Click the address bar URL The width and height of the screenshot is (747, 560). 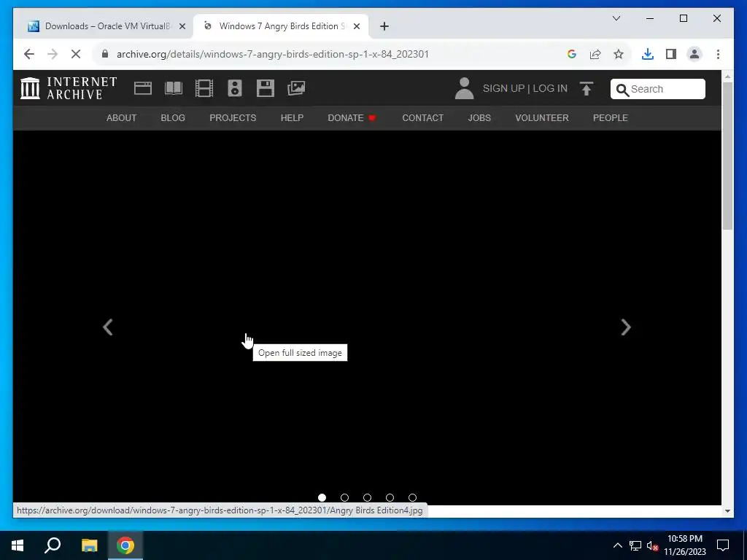coord(273,54)
